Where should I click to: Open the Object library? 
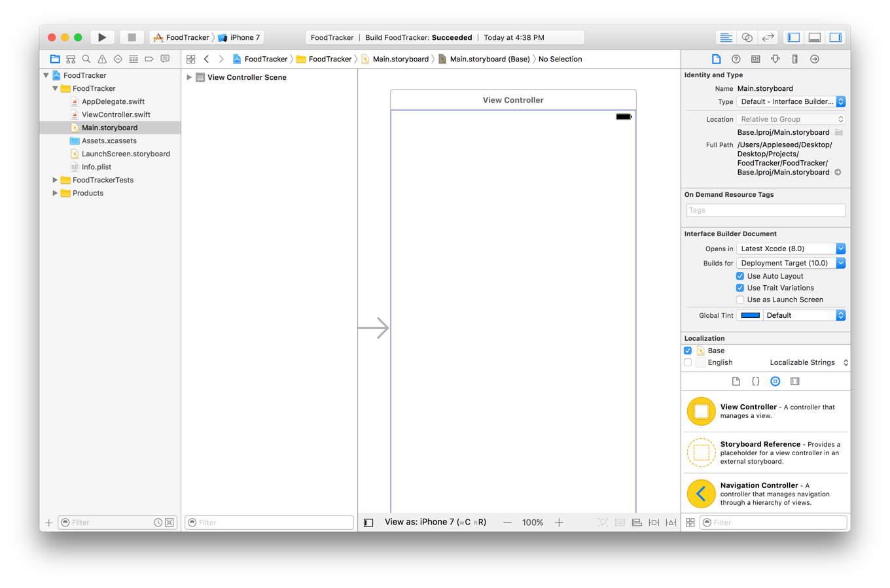[x=775, y=381]
